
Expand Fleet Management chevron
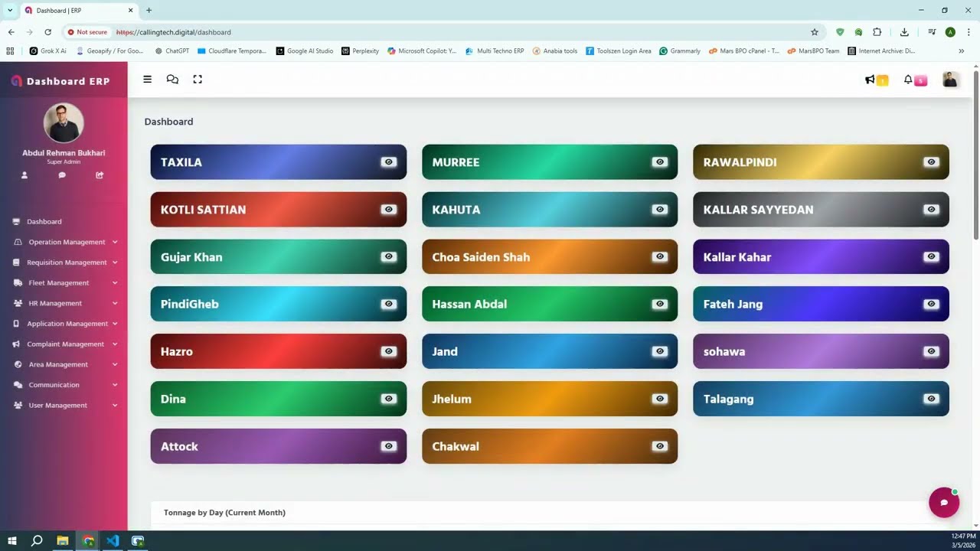[115, 283]
